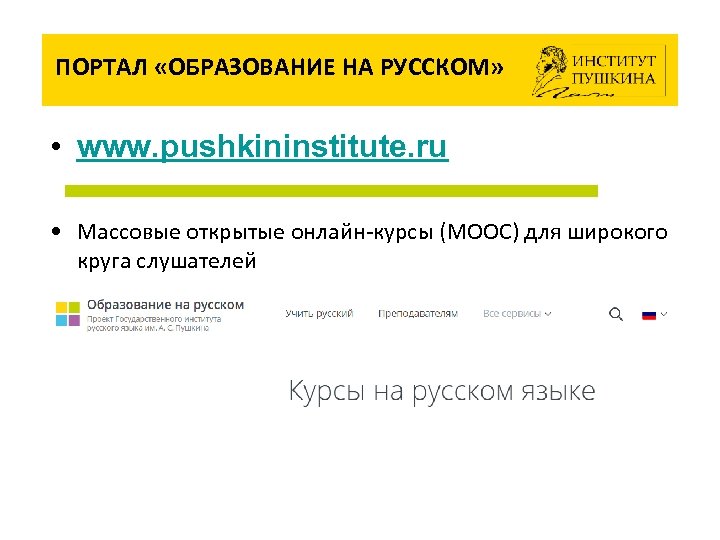Click the Pushkin Institute logo in header
The height and width of the screenshot is (540, 720).
pyautogui.click(x=599, y=71)
